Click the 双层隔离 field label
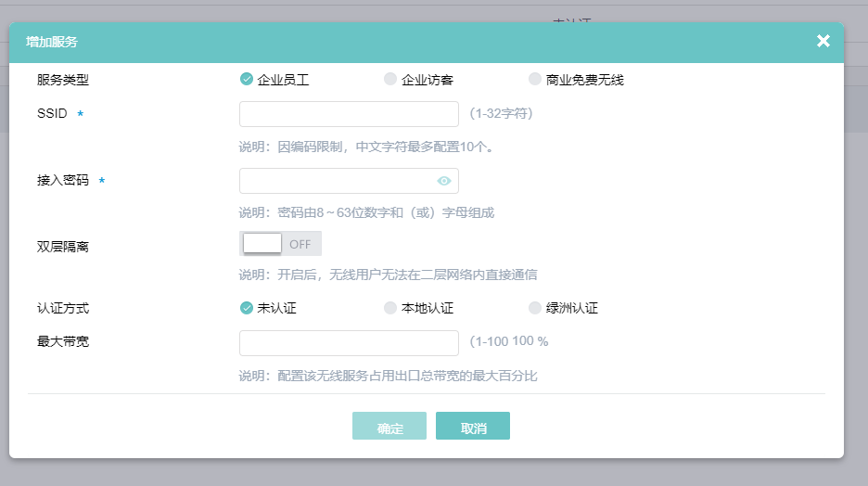Image resolution: width=868 pixels, height=486 pixels. (x=63, y=247)
